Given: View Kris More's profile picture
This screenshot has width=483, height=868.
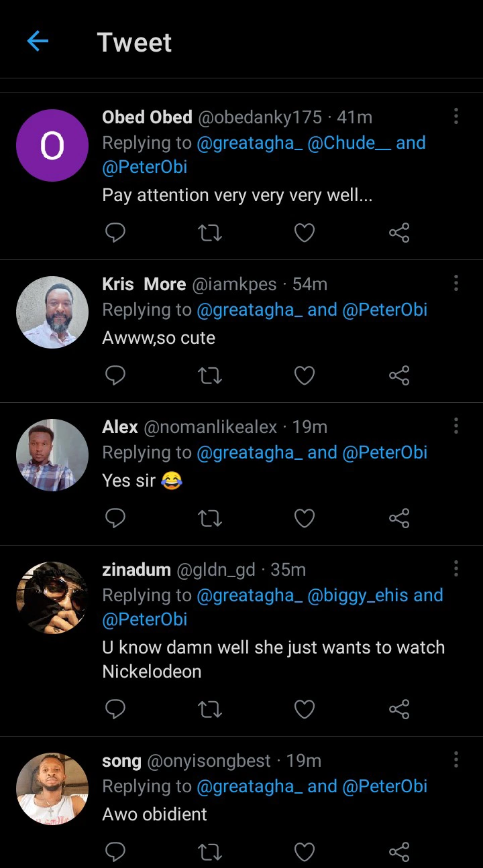Looking at the screenshot, I should [52, 312].
